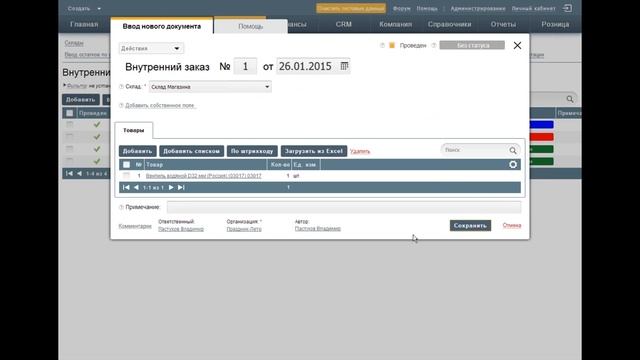Viewport: 640px width, 360px height.
Task: Expand the Фильтр section in background page
Action: click(76, 86)
